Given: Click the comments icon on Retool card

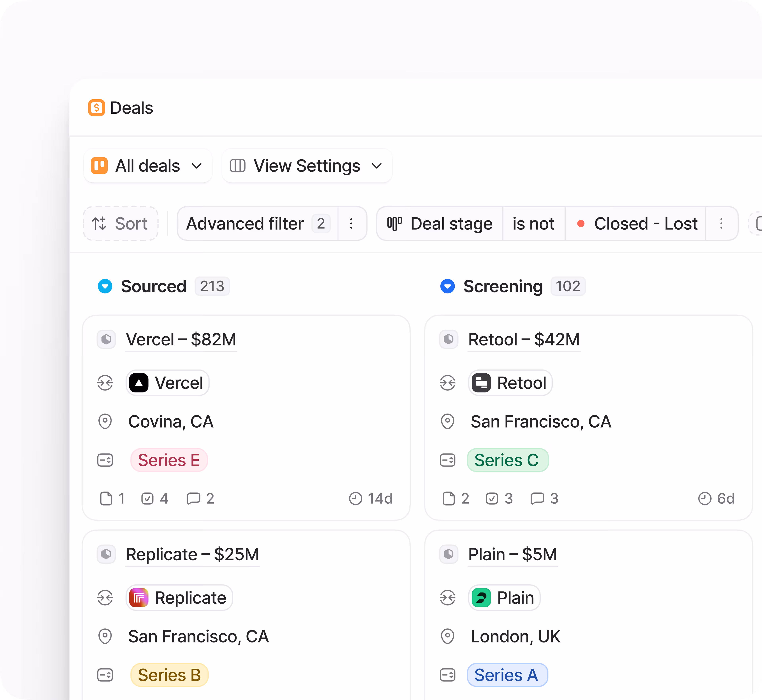Looking at the screenshot, I should point(537,498).
